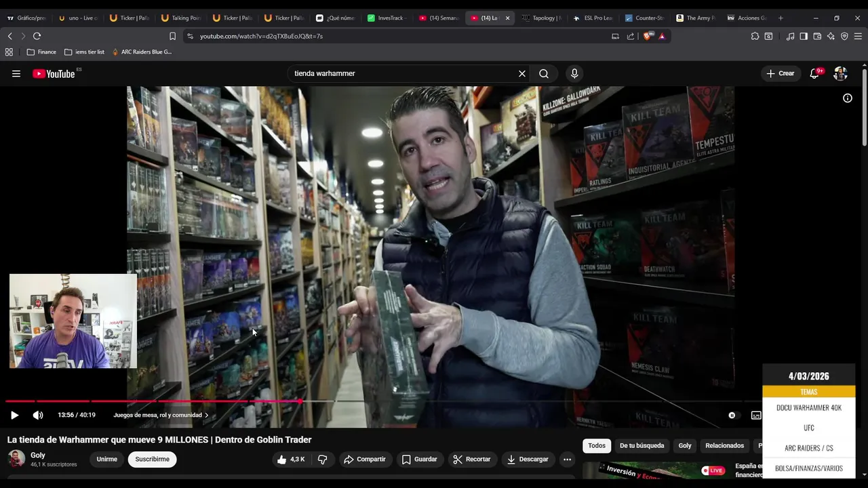Close the active YouTube tab
This screenshot has height=488, width=868.
click(507, 18)
